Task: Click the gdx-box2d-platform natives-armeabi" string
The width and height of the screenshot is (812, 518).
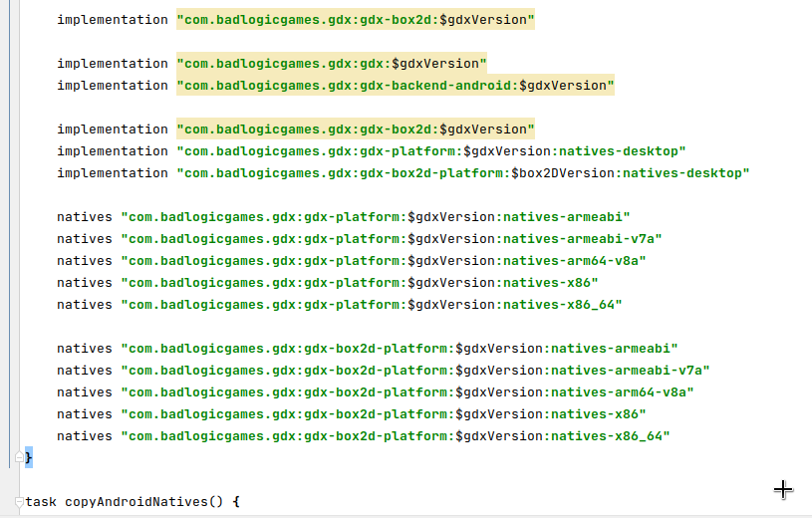Action: click(400, 349)
